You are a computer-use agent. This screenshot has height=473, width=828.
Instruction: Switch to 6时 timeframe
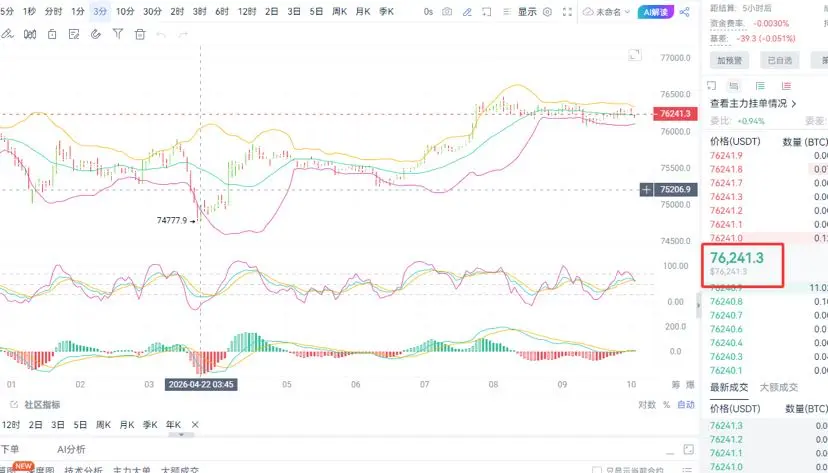[x=222, y=11]
